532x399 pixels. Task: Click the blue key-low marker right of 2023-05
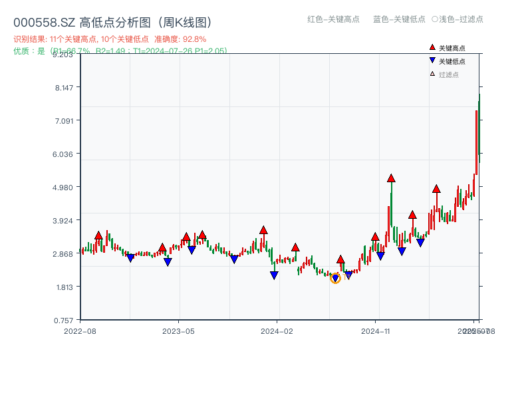pyautogui.click(x=192, y=250)
